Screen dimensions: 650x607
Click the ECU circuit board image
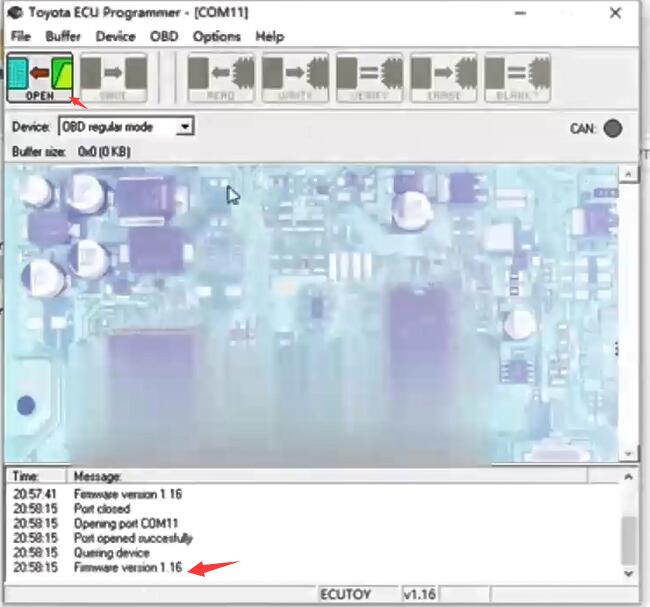click(x=311, y=313)
